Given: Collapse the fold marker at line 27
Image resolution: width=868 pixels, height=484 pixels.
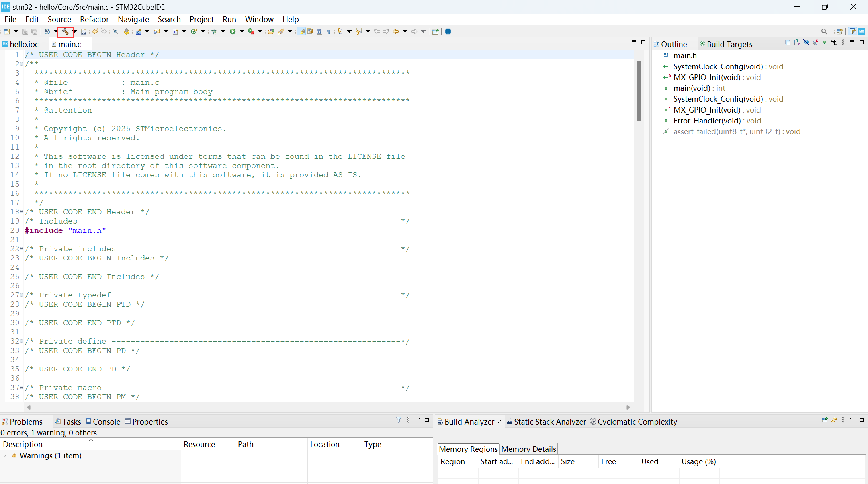Looking at the screenshot, I should click(x=22, y=295).
